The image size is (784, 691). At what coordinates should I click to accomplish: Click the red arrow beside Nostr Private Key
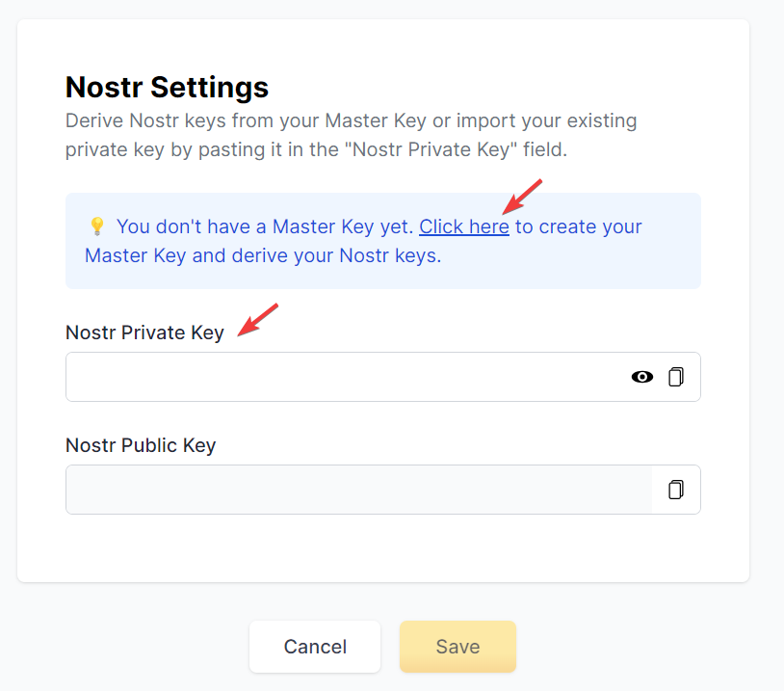pyautogui.click(x=258, y=320)
